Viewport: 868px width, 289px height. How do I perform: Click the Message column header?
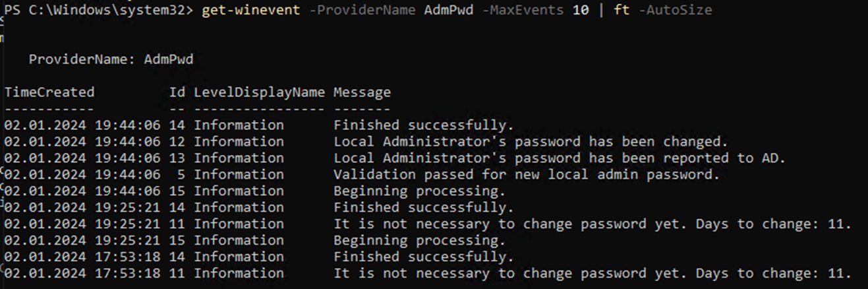362,92
